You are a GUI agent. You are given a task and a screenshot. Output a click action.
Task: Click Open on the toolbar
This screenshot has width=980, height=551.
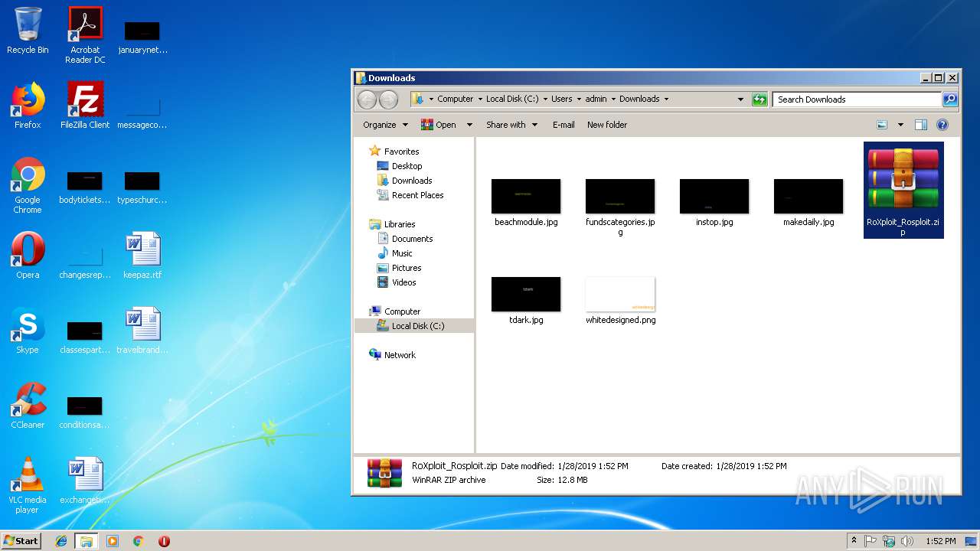click(x=439, y=125)
